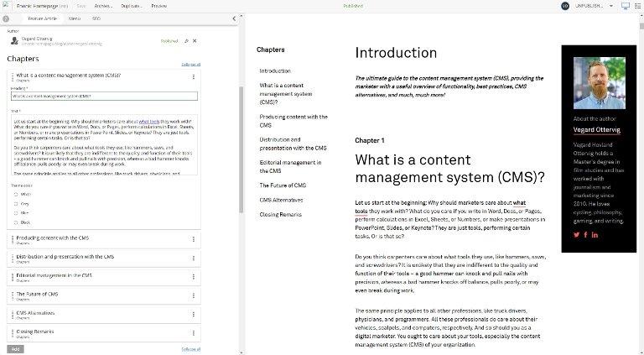Click the Duplicate toolbar button

coord(132,6)
